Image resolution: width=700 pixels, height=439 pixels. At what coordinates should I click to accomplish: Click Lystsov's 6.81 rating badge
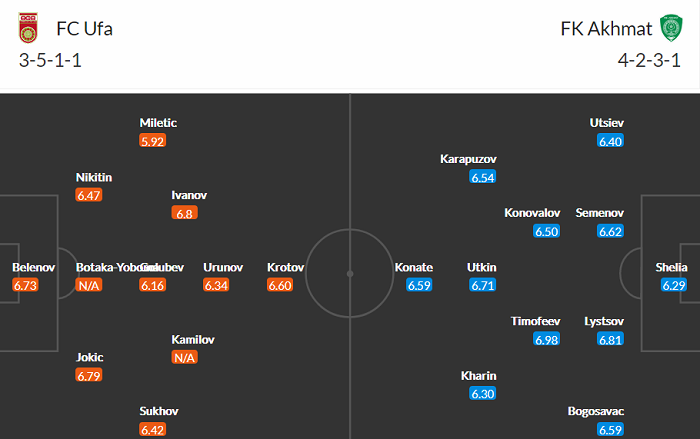[610, 340]
